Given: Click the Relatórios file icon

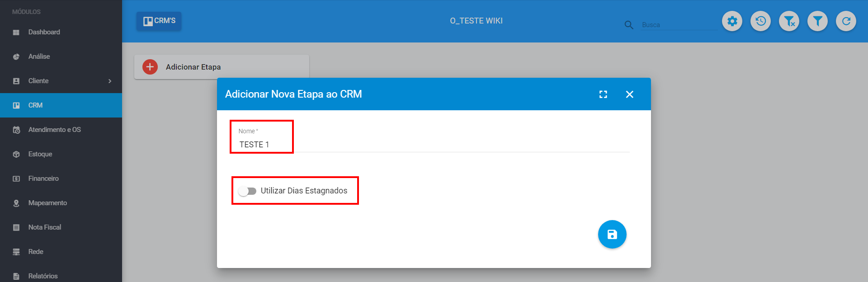Looking at the screenshot, I should tap(16, 276).
